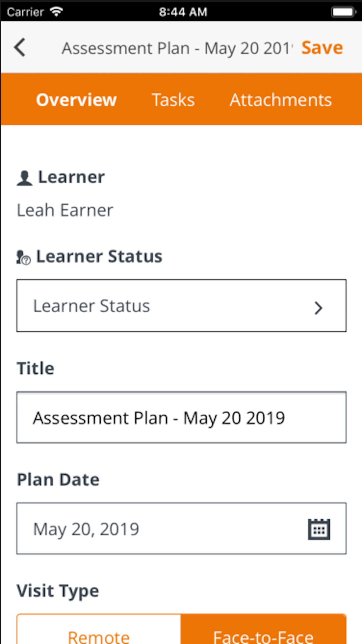Switch to the Tasks tab
The width and height of the screenshot is (362, 644).
coord(173,100)
